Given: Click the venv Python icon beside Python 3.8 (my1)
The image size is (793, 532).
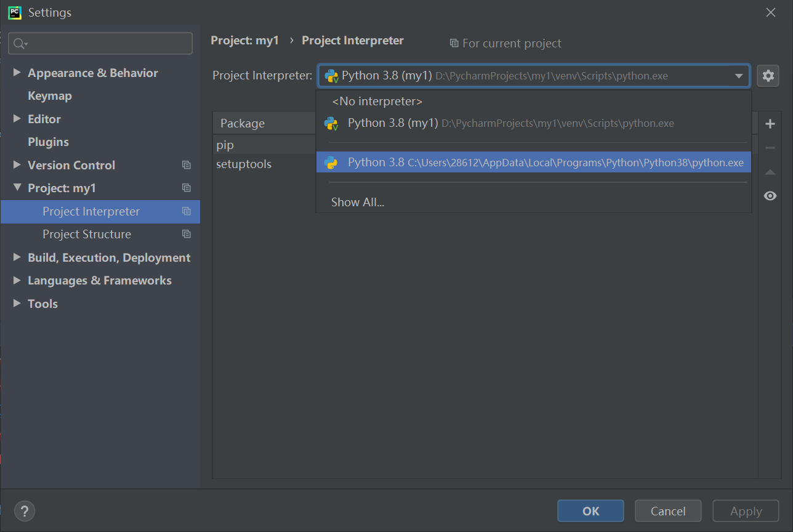Looking at the screenshot, I should click(331, 123).
